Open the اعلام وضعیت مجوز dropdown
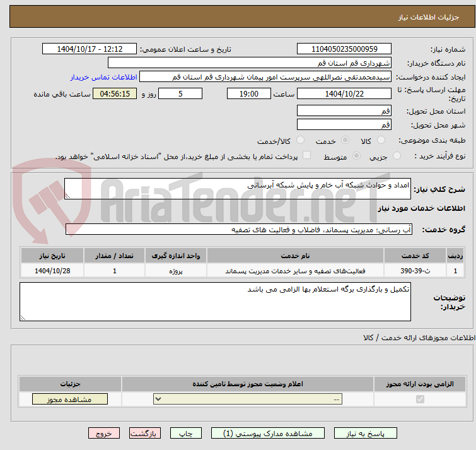Viewport: 476px width, 450px height. pos(248,399)
